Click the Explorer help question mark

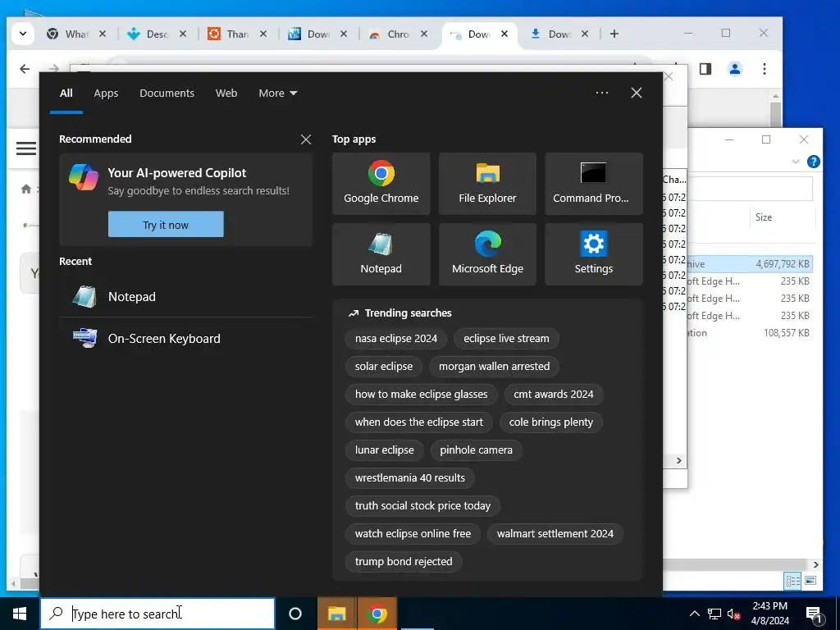pyautogui.click(x=813, y=162)
